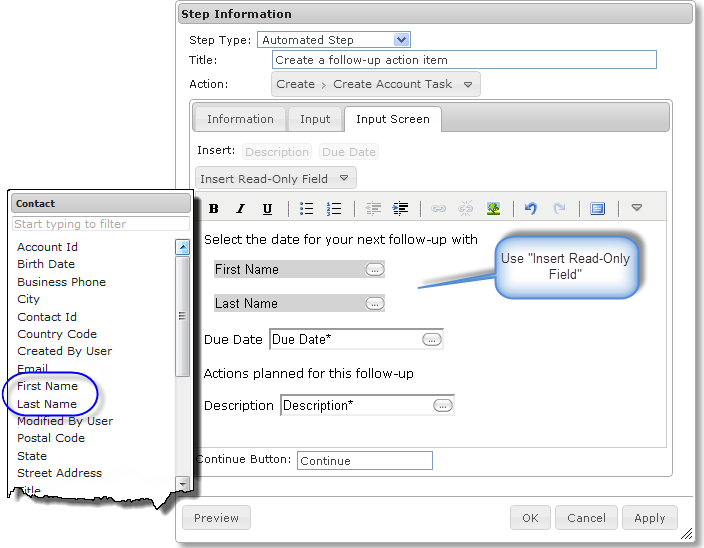Toggle underline formatting in the editor toolbar
The height and width of the screenshot is (548, 704).
(x=267, y=209)
